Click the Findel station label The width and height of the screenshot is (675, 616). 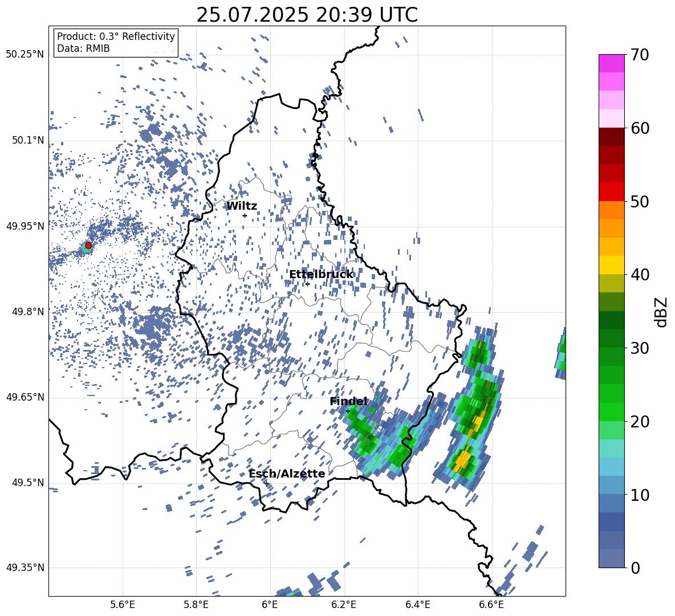pos(348,401)
